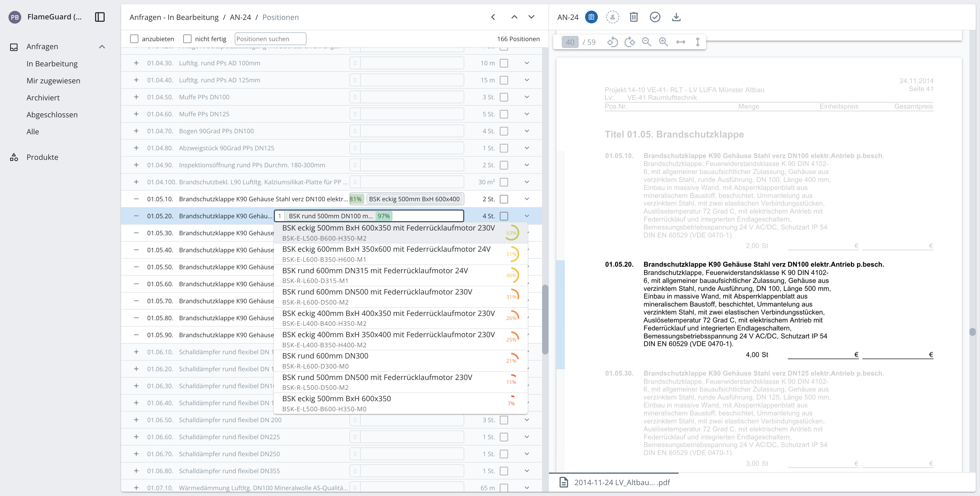Image resolution: width=980 pixels, height=496 pixels.
Task: Expand details of row 01.04.90.
Action: pyautogui.click(x=527, y=165)
